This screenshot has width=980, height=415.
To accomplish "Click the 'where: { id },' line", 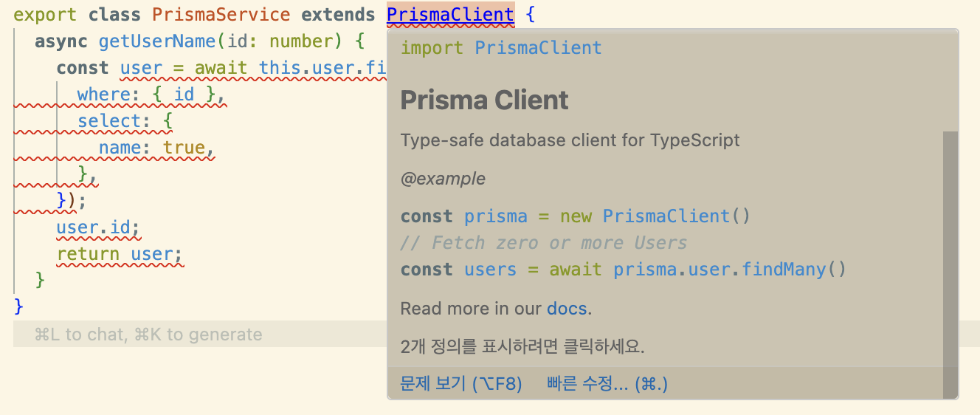I will coord(151,95).
